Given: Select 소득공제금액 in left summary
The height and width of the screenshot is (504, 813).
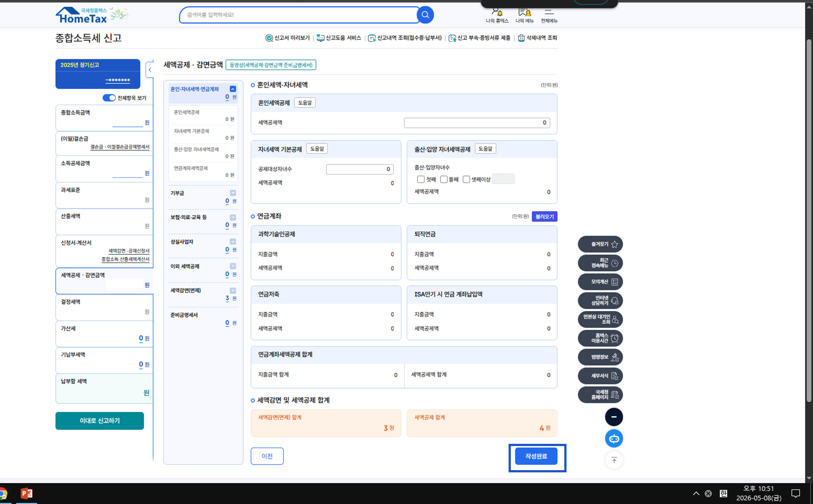Looking at the screenshot, I should [x=104, y=168].
